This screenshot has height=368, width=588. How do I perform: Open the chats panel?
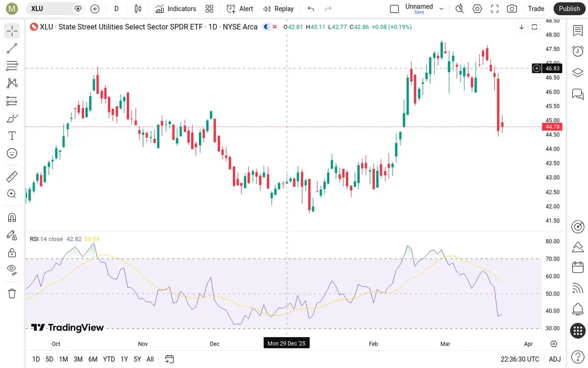point(578,94)
